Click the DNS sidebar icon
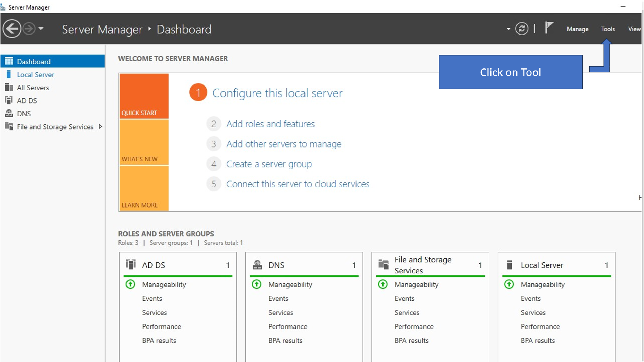Screen dimensions: 644x362 click(x=9, y=113)
